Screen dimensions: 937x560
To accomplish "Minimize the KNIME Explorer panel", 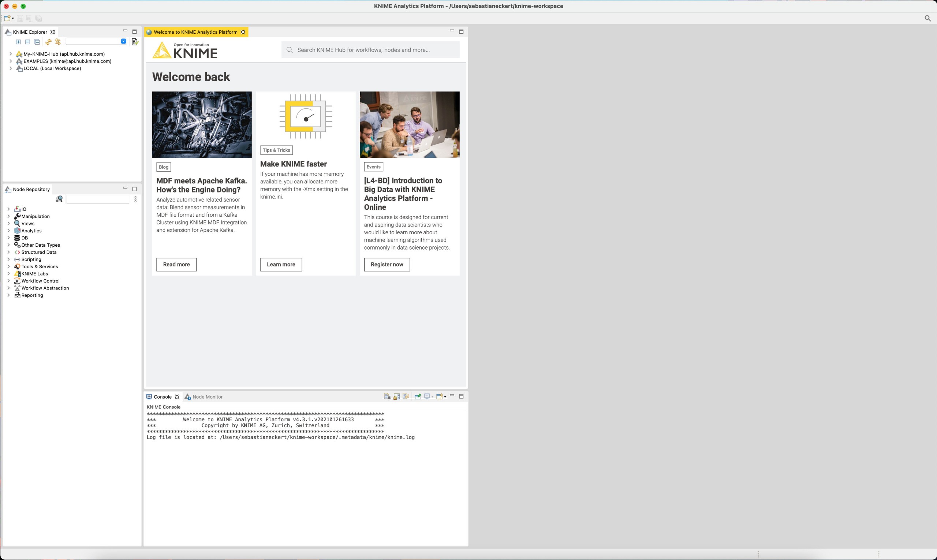I will point(125,31).
